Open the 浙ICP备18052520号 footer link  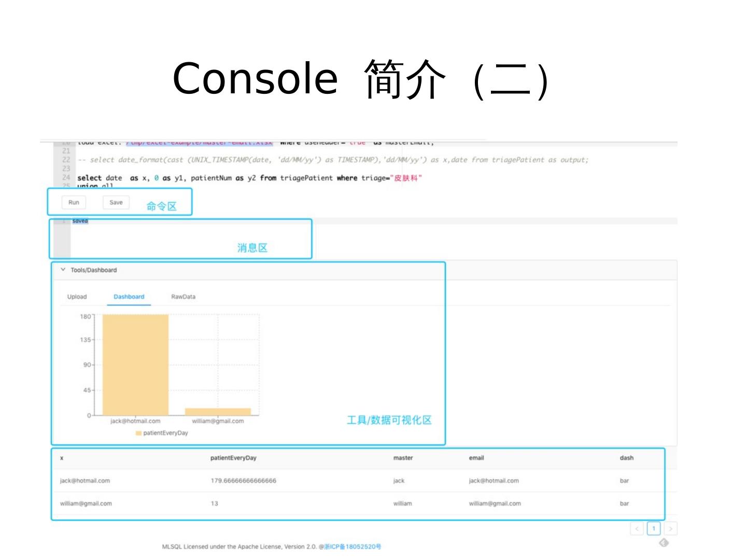pos(353,547)
